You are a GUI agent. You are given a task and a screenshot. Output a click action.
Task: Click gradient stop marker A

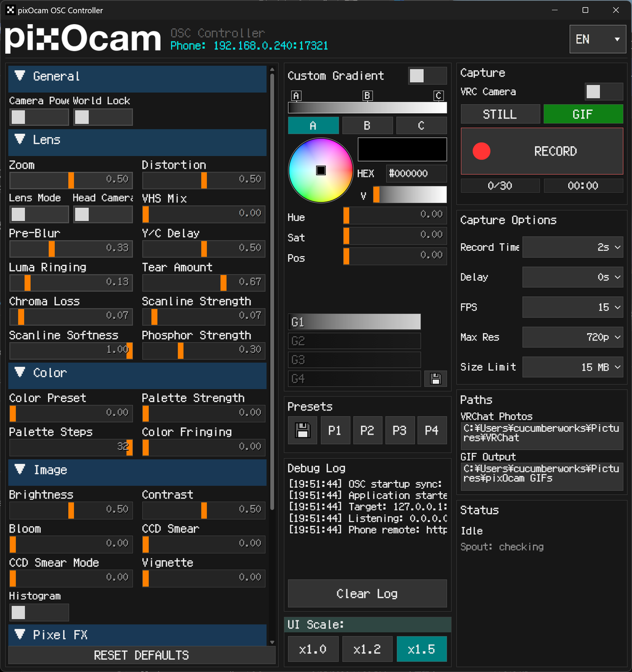[296, 96]
